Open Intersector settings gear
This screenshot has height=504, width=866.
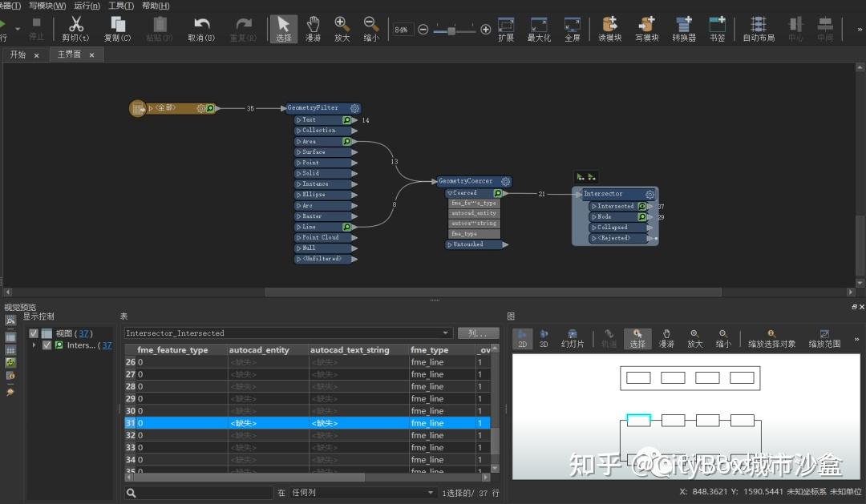point(649,195)
